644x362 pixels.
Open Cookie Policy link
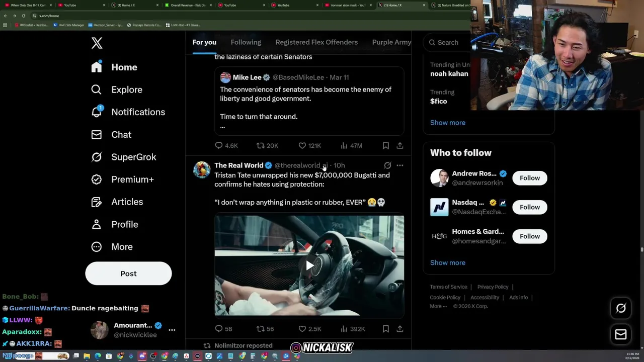[x=445, y=297]
